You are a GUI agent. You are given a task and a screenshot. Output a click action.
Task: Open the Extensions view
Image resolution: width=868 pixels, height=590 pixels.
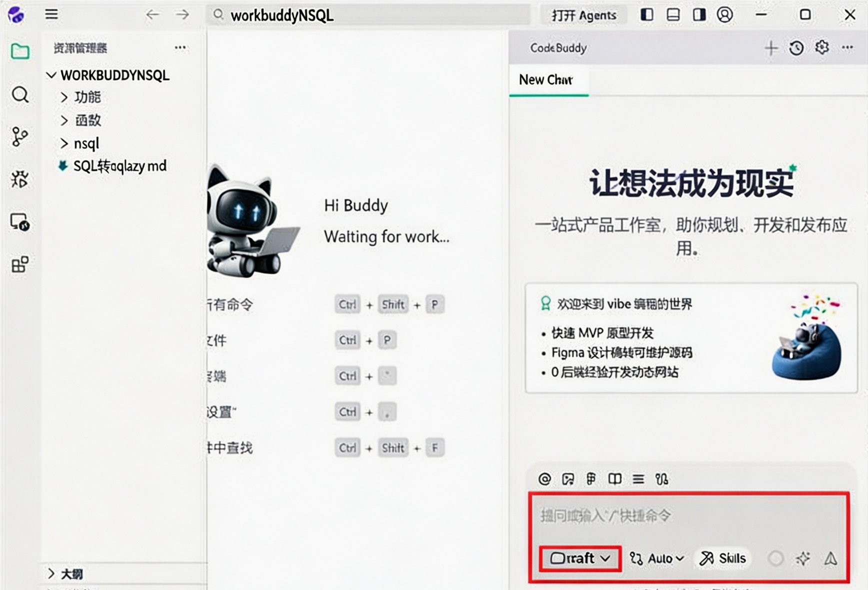[x=20, y=264]
